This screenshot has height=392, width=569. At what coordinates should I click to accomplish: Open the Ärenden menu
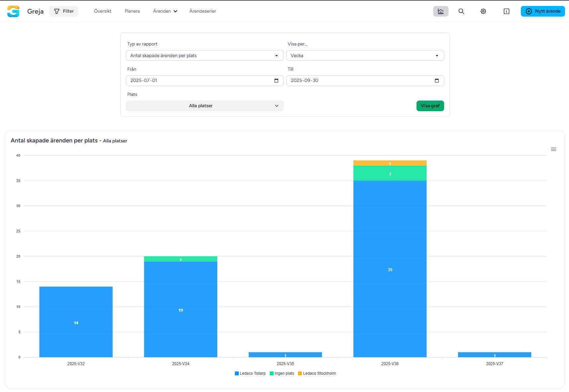165,11
